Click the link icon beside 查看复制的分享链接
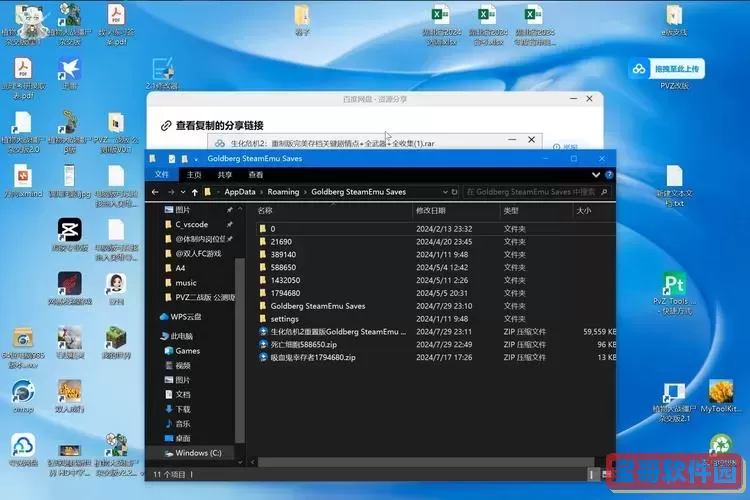Viewport: 750px width, 500px height. [x=166, y=126]
